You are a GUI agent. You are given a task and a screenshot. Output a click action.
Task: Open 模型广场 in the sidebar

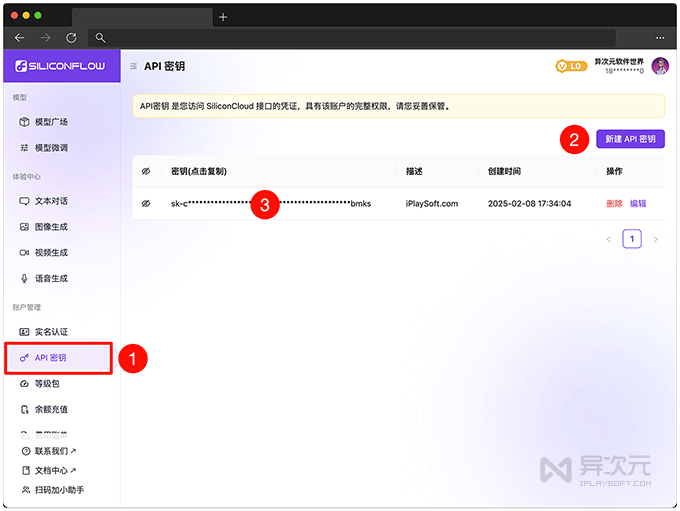pos(51,122)
